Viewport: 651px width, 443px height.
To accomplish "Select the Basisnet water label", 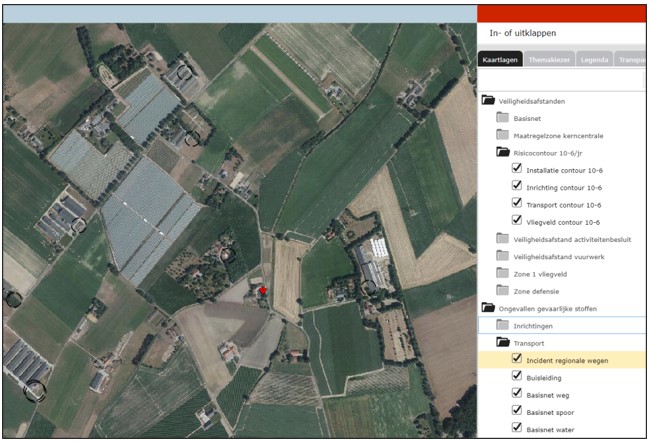I will coord(551,430).
